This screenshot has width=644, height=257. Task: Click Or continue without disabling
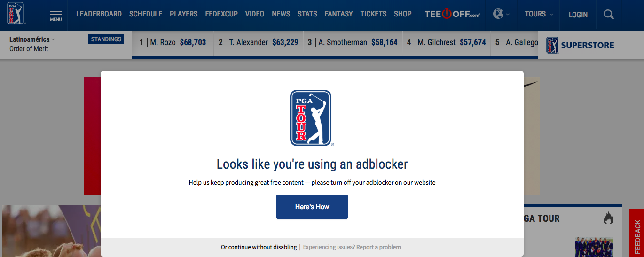(x=259, y=247)
